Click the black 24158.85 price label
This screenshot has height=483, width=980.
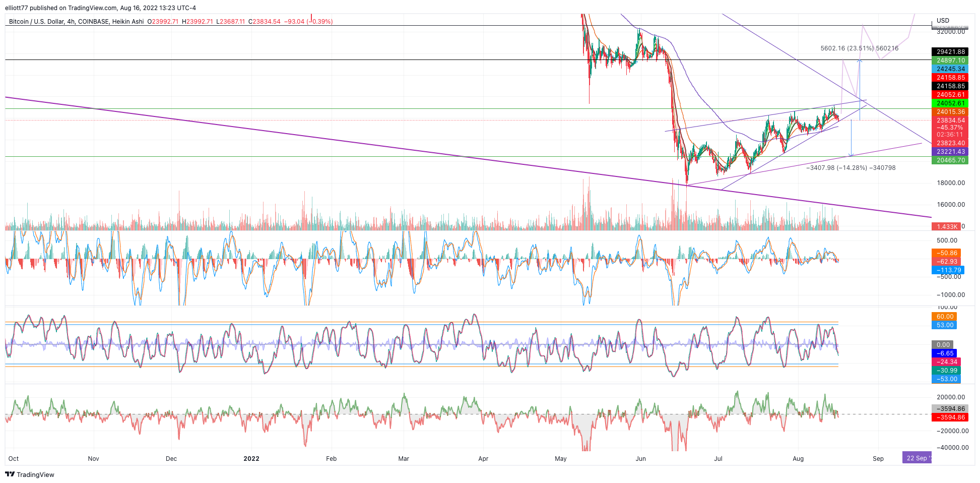click(950, 86)
